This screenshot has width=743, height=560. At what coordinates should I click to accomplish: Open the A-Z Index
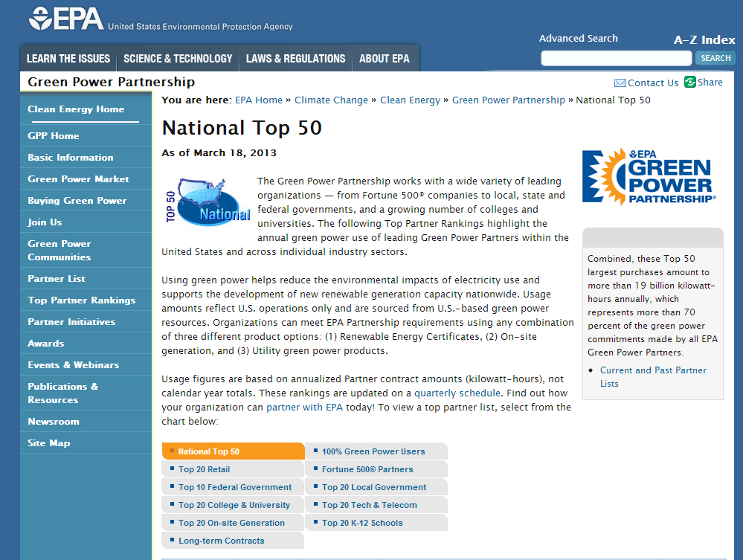click(704, 39)
